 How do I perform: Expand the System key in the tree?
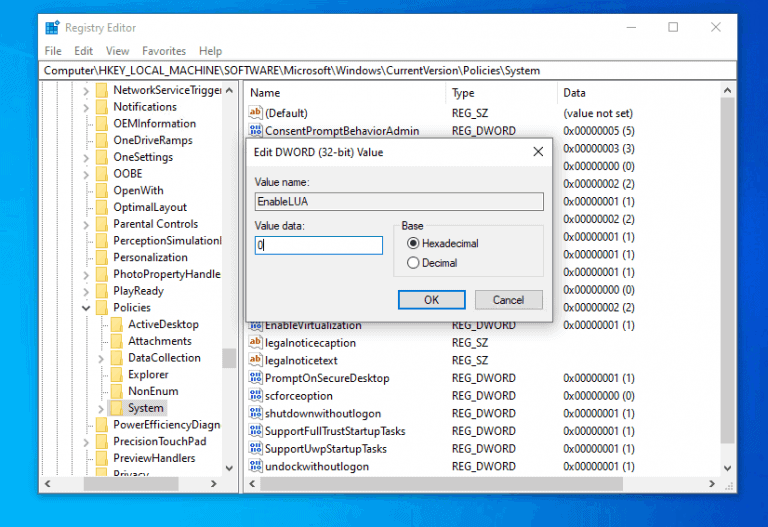coord(100,408)
